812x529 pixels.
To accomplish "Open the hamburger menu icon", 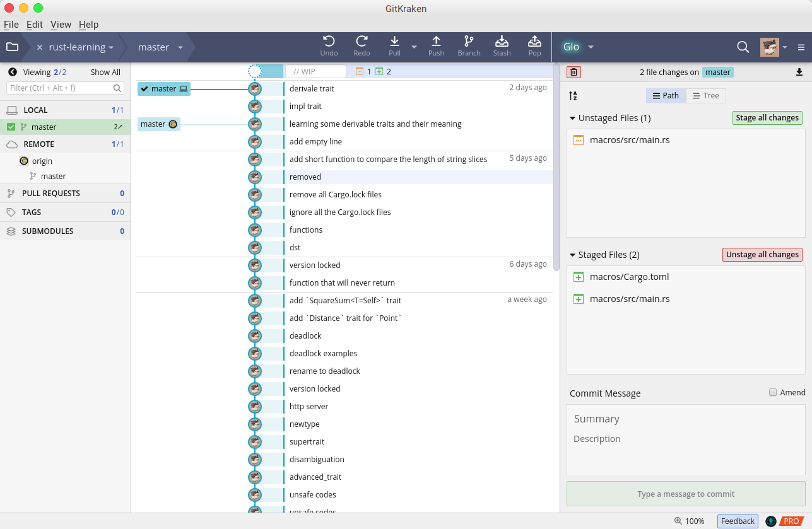I will coord(801,47).
